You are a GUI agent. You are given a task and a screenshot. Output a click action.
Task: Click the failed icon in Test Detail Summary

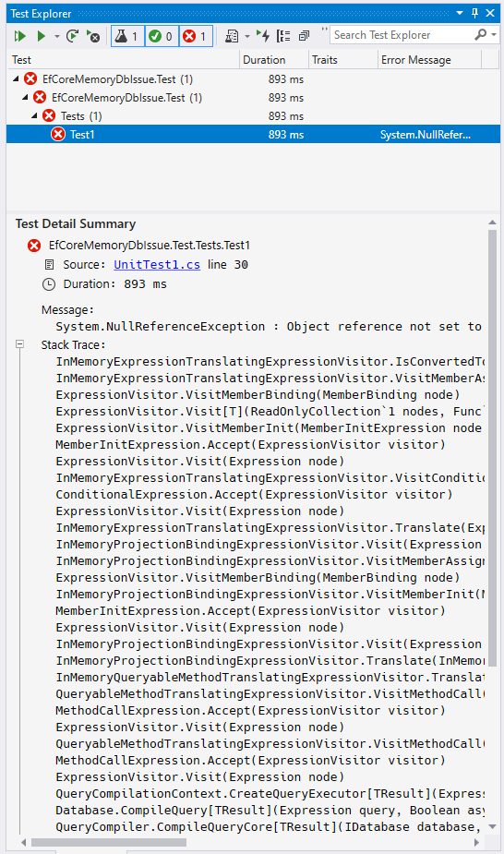click(x=34, y=246)
